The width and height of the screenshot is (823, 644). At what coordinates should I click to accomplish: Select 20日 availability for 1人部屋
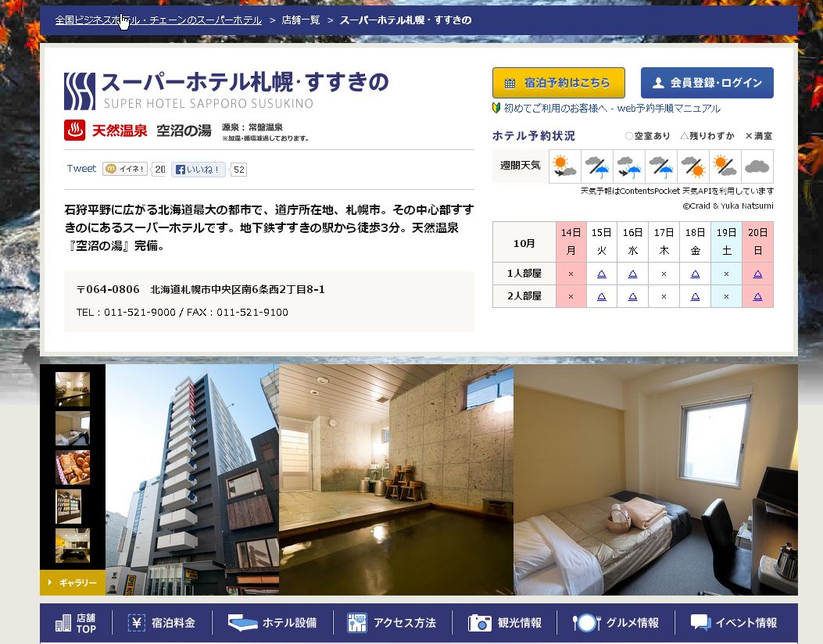tap(757, 274)
